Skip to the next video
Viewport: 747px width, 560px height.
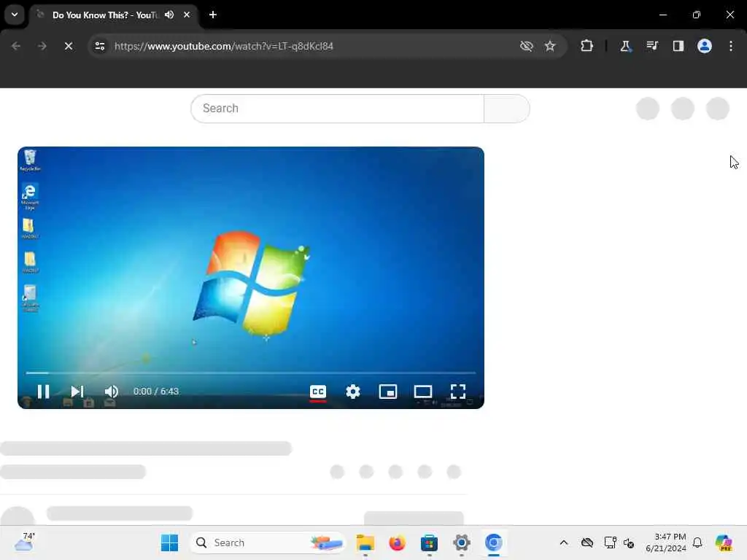[x=77, y=392]
